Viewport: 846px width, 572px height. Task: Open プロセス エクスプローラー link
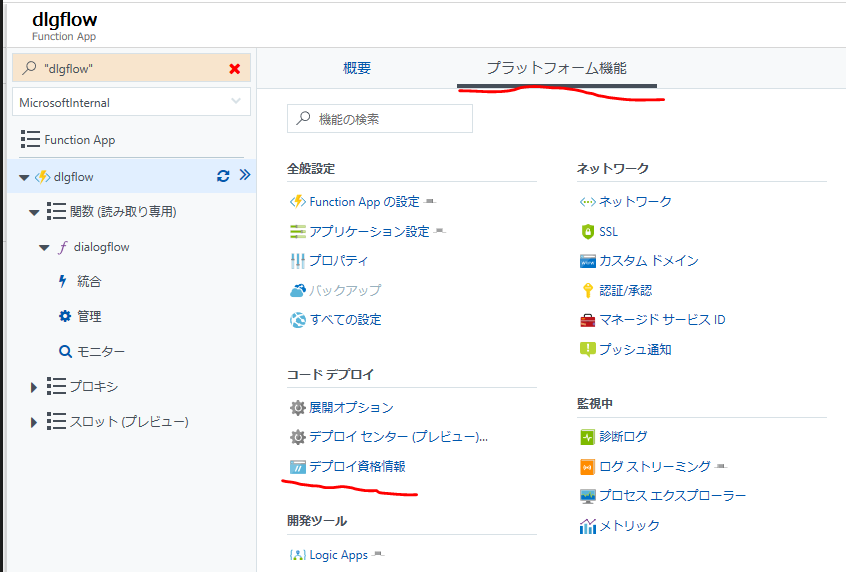tap(672, 495)
